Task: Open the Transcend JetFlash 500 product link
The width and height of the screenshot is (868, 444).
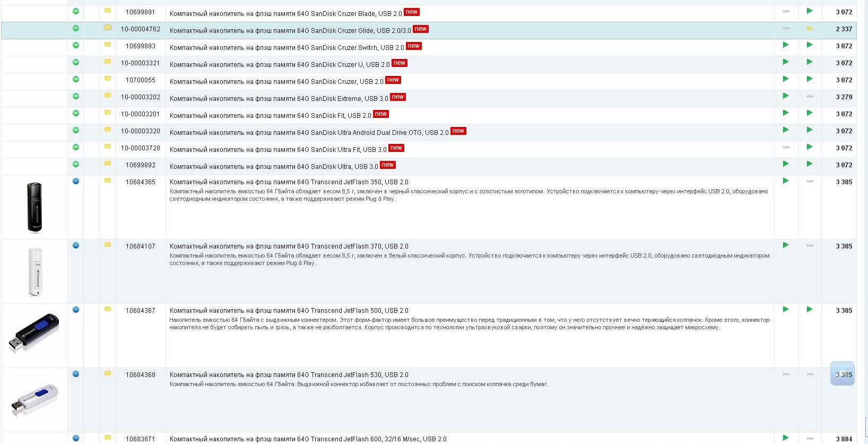Action: 289,310
